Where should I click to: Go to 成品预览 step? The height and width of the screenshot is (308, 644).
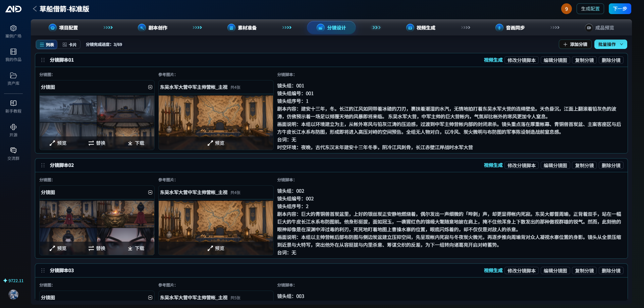pos(600,27)
